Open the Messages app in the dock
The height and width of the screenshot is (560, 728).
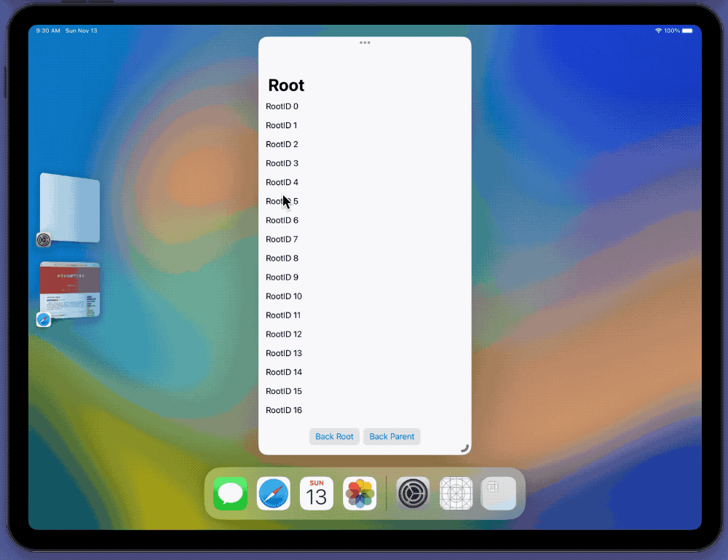[x=230, y=494]
